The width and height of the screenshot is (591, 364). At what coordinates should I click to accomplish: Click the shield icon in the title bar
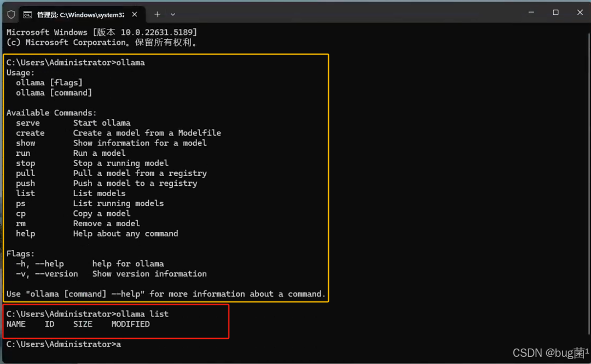[11, 15]
